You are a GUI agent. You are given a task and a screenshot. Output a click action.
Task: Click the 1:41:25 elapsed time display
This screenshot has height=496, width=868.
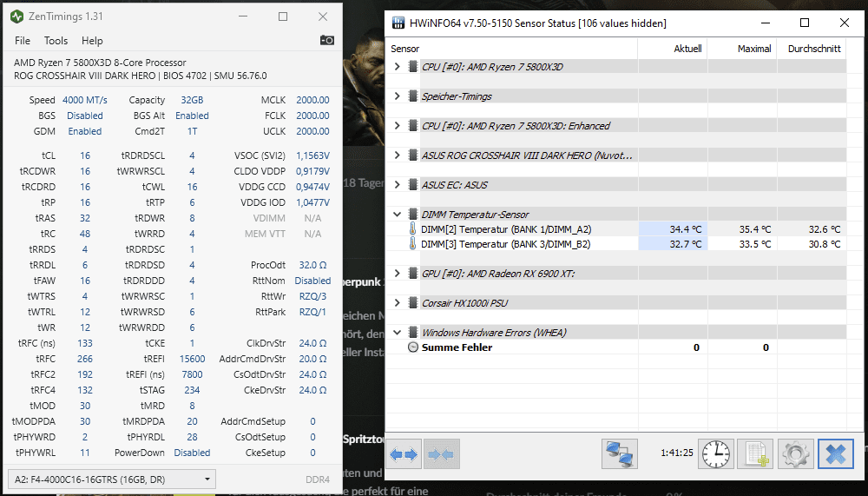(x=676, y=453)
